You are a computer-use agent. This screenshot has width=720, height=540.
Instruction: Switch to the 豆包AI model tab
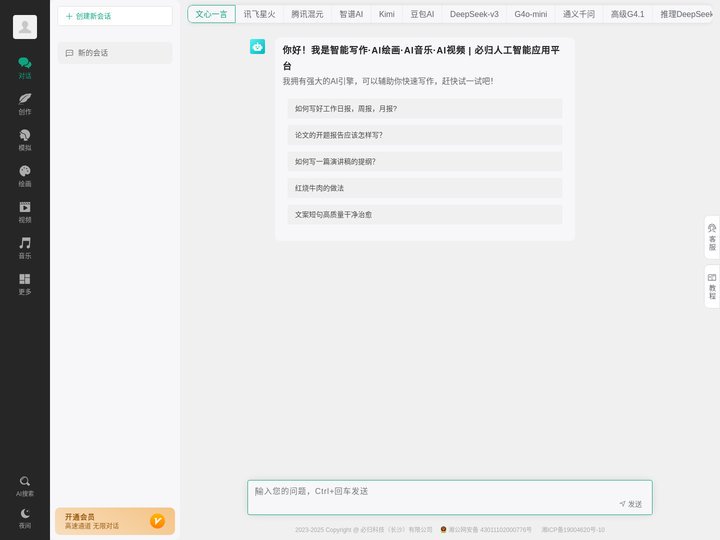[x=422, y=14]
